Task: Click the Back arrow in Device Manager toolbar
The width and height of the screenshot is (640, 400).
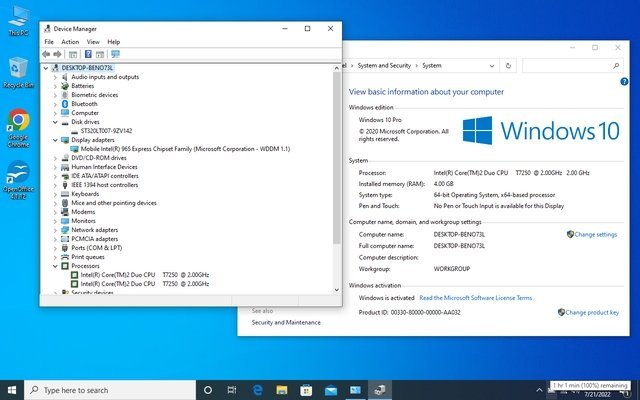Action: [x=46, y=54]
